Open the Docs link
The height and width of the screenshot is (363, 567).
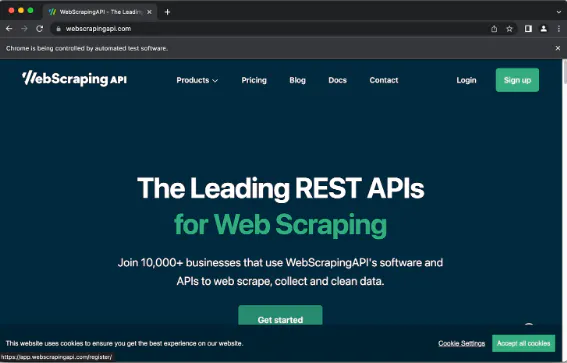click(337, 80)
